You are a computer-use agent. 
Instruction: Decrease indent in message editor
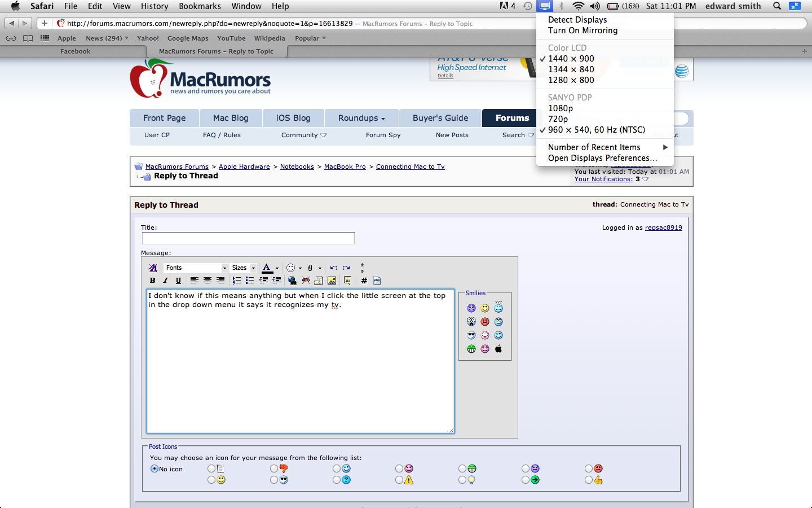click(x=263, y=281)
